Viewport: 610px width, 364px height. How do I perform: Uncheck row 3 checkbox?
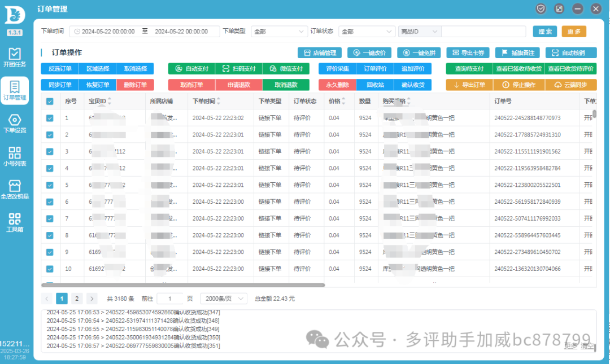click(50, 152)
